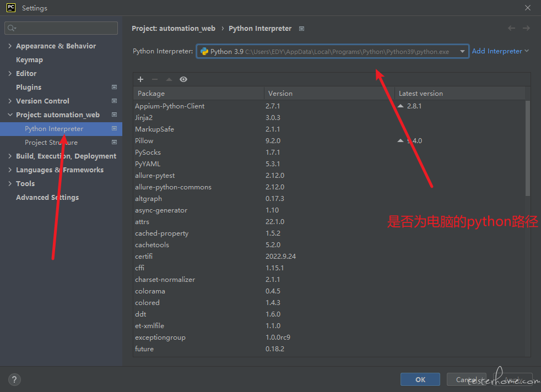
Task: Select the et-xmlfile package row
Action: [x=329, y=326]
